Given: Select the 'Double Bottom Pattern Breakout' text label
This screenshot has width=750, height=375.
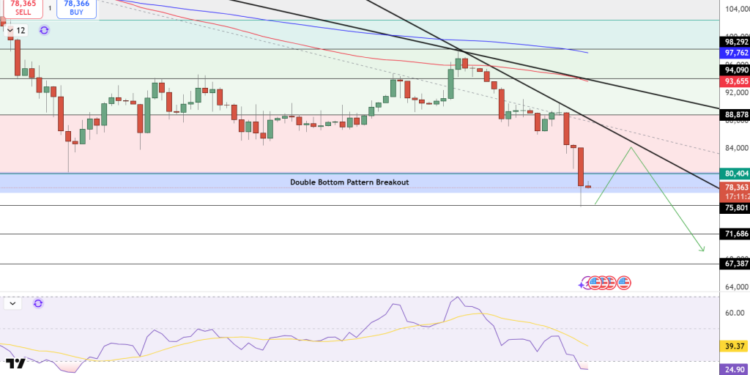Looking at the screenshot, I should [x=350, y=182].
